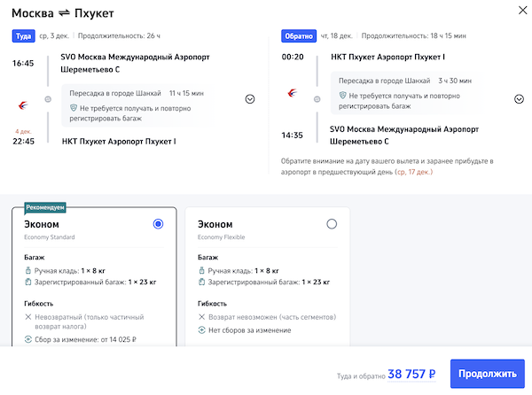
Task: Click checked baggage icon in Economy Flexible
Action: click(x=201, y=283)
